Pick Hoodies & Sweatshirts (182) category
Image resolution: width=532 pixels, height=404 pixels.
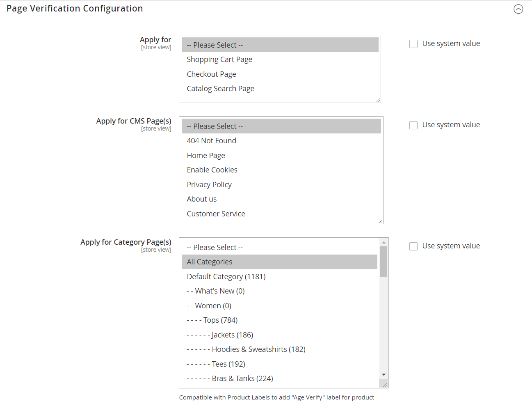click(258, 349)
